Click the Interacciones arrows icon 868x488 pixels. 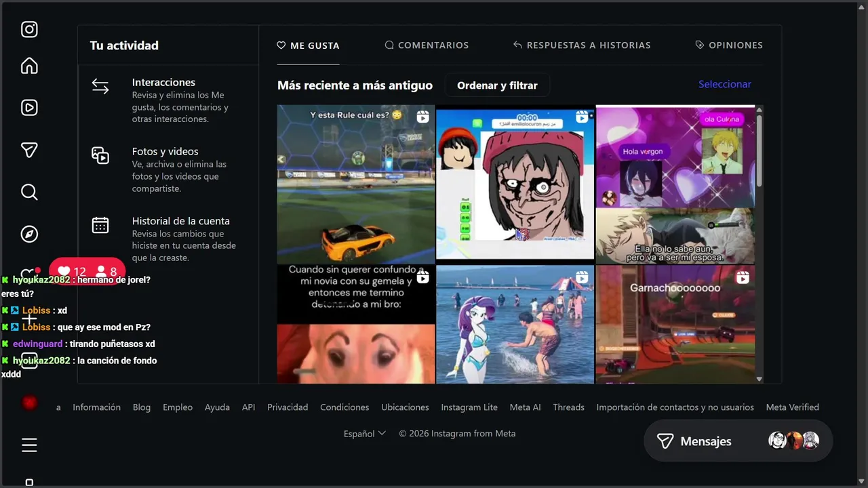click(100, 87)
